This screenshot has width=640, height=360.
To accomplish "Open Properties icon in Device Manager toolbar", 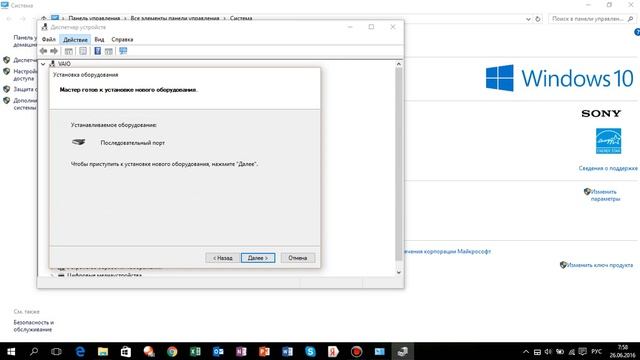I will coord(83,51).
